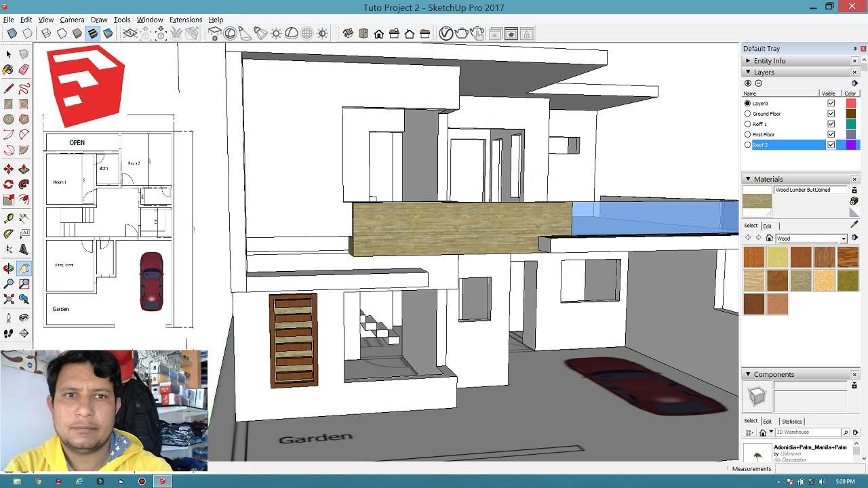Select the Freehand tool
This screenshot has height=488, width=868.
[x=24, y=89]
